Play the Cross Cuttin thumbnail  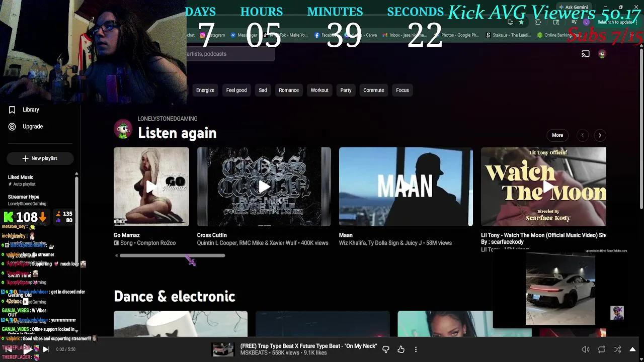click(264, 187)
